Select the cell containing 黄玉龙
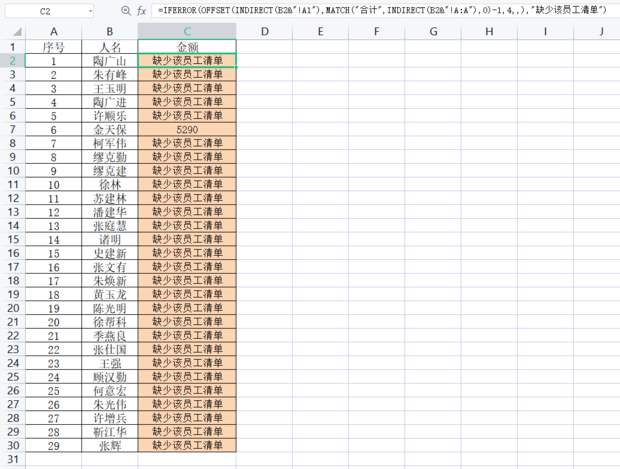Screen dimensions: 620x469 pos(110,294)
